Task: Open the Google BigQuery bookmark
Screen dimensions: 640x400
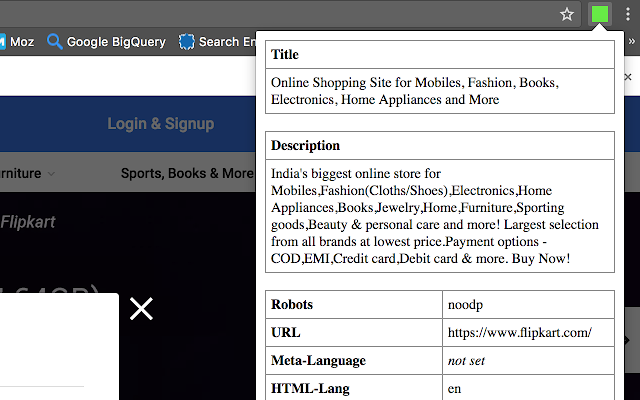Action: (x=106, y=42)
